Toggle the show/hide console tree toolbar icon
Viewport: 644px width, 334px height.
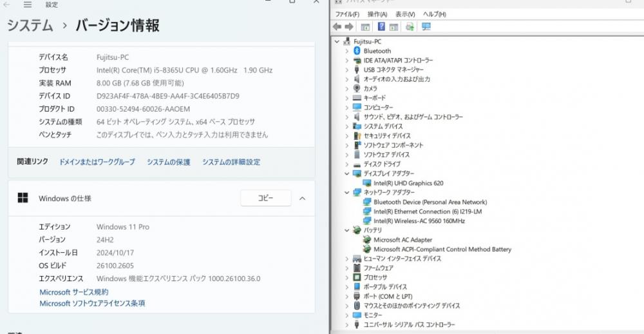pyautogui.click(x=365, y=26)
